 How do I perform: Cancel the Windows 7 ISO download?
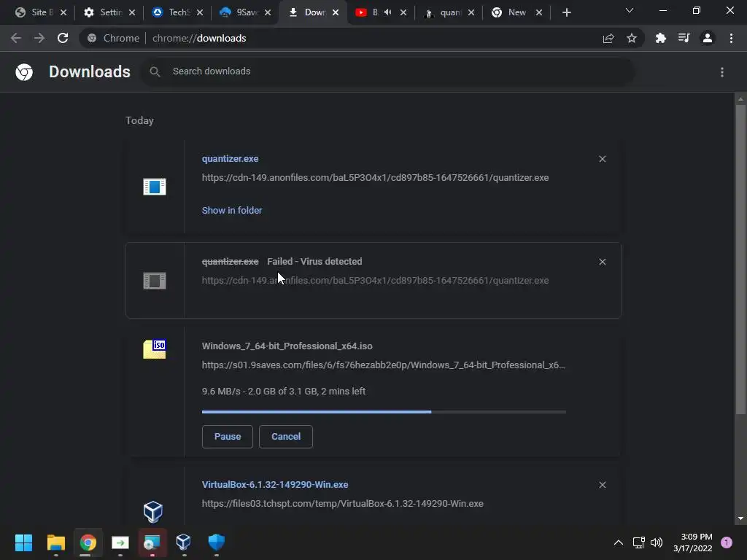[286, 437]
